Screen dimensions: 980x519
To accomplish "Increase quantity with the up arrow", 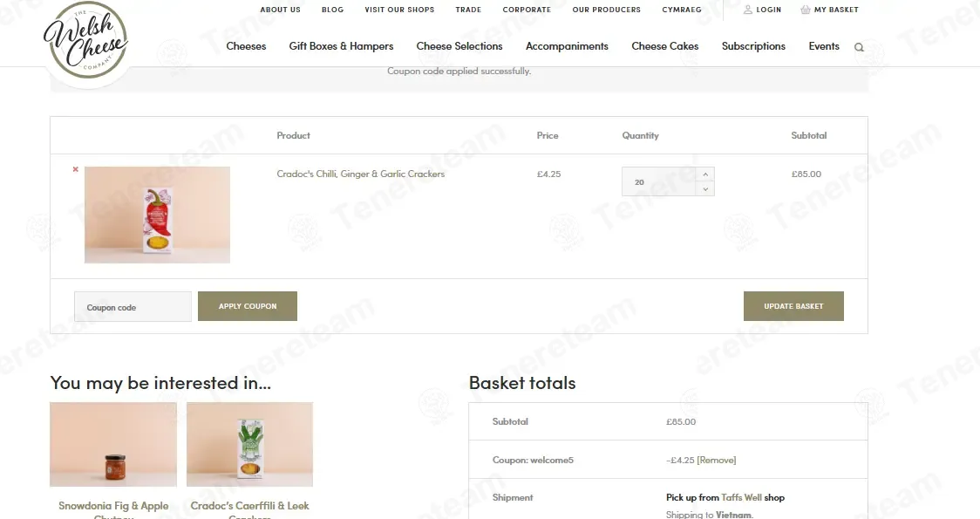I will pyautogui.click(x=705, y=174).
